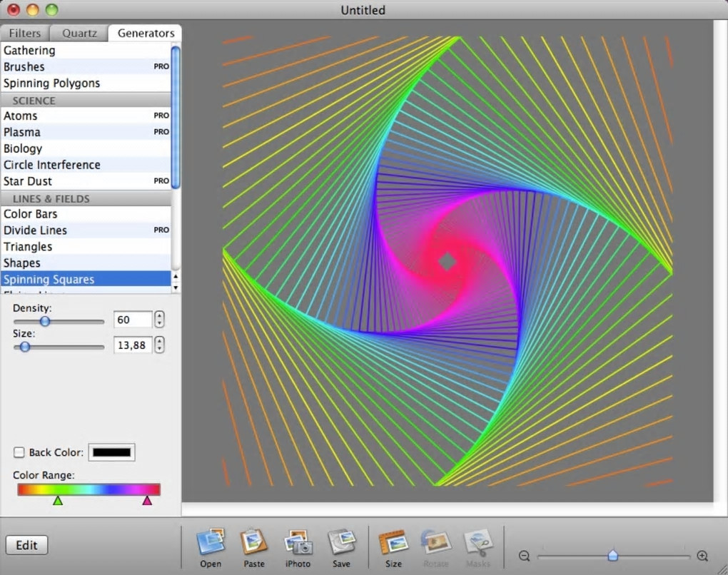This screenshot has width=728, height=575.
Task: Choose Spinning Polygons from the list
Action: (51, 83)
